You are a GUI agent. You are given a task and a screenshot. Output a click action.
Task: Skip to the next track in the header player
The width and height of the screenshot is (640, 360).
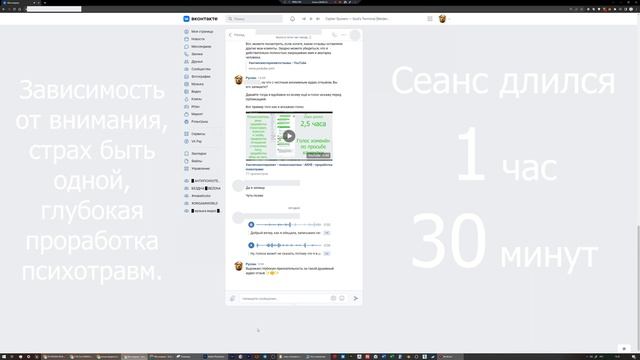pos(318,19)
